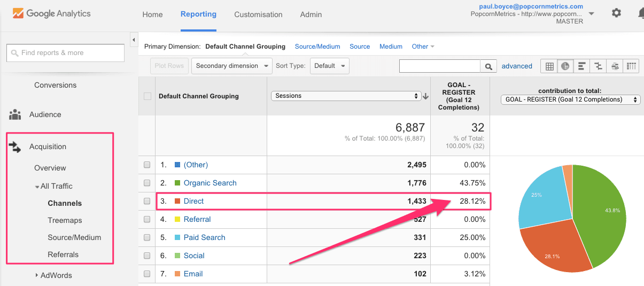This screenshot has width=644, height=286.
Task: Check the Referral row checkbox
Action: point(148,219)
